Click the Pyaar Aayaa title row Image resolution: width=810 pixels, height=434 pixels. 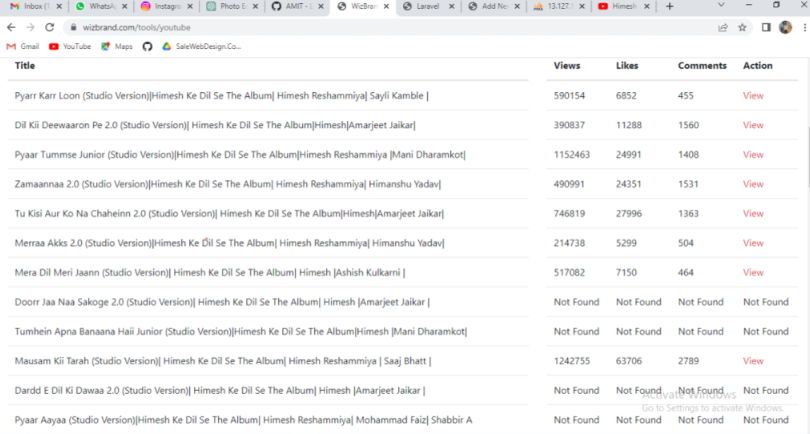tap(243, 420)
